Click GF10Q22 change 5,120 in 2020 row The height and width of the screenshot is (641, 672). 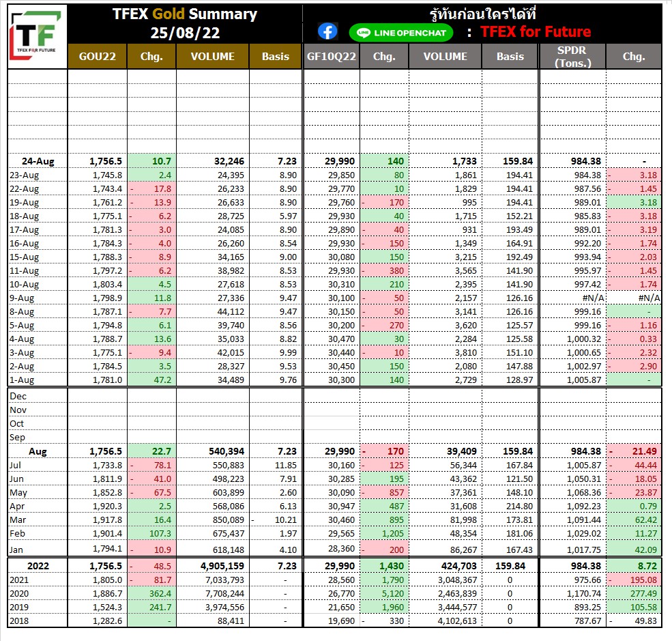pos(393,593)
